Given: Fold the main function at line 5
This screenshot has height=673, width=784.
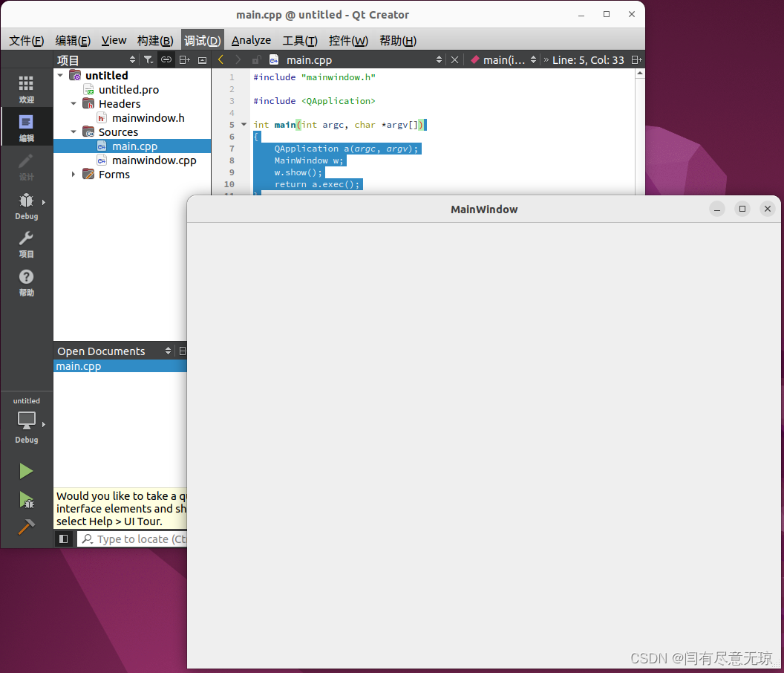Looking at the screenshot, I should point(244,124).
